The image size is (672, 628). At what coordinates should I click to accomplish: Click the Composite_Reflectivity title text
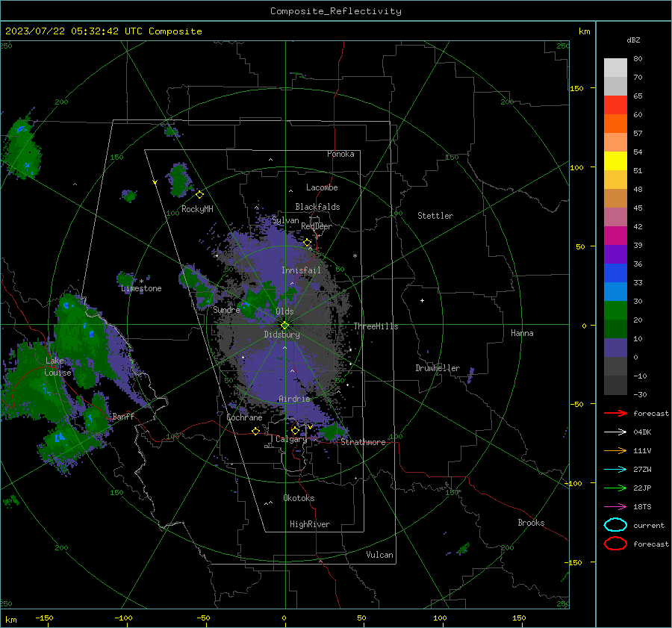[336, 11]
